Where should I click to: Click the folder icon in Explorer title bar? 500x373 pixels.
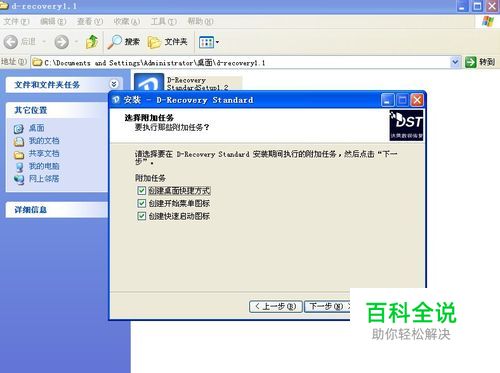(4, 6)
